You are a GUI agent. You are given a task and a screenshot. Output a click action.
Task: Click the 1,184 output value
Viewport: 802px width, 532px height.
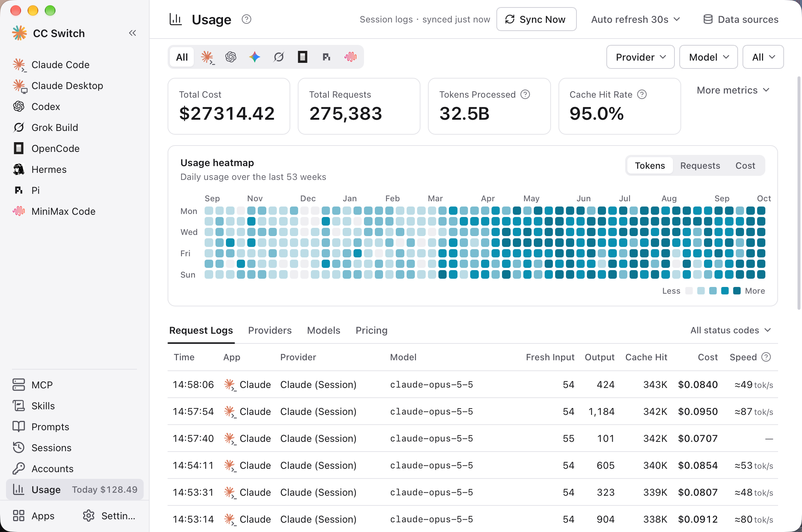601,412
